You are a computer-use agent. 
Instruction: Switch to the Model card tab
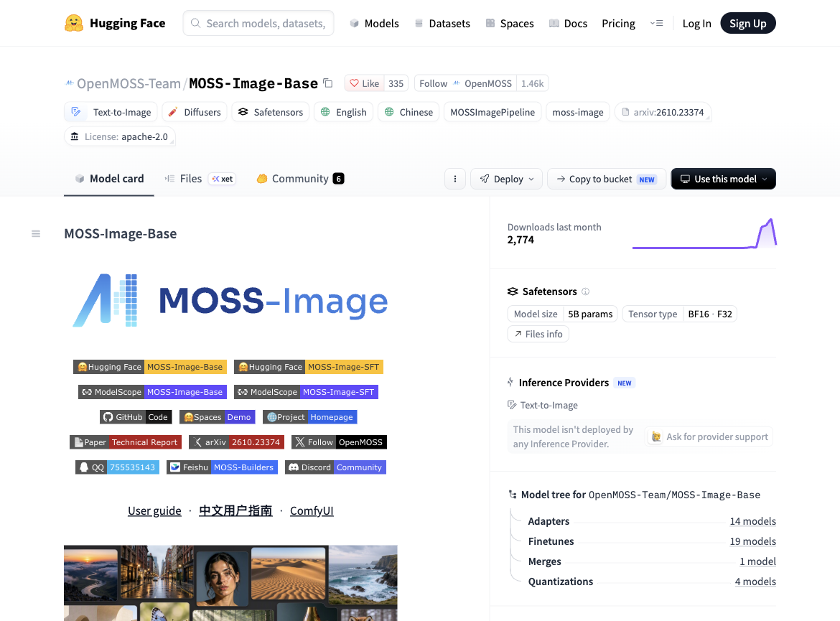(x=109, y=179)
